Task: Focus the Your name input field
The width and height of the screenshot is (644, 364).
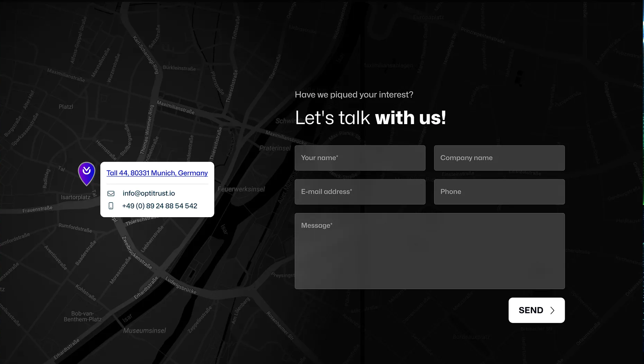Action: [360, 158]
